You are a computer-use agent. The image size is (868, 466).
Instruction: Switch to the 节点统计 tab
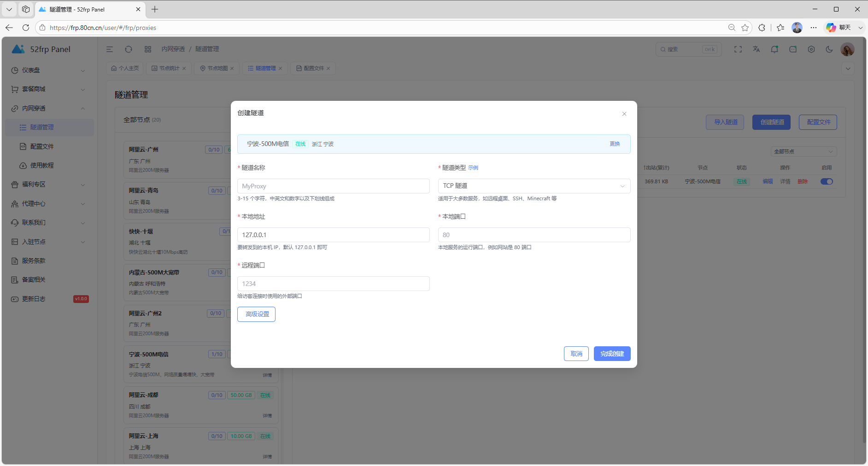pyautogui.click(x=169, y=68)
